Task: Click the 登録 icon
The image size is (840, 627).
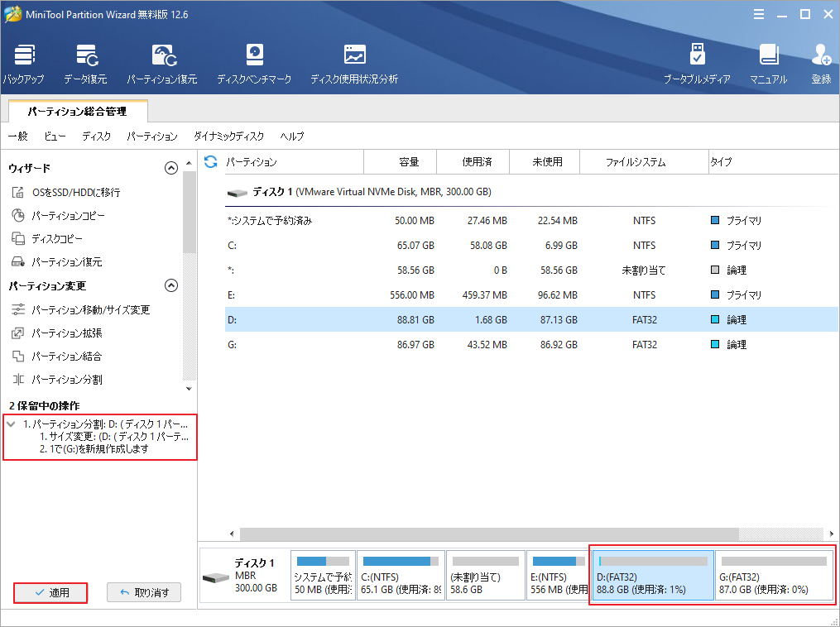Action: [x=820, y=62]
